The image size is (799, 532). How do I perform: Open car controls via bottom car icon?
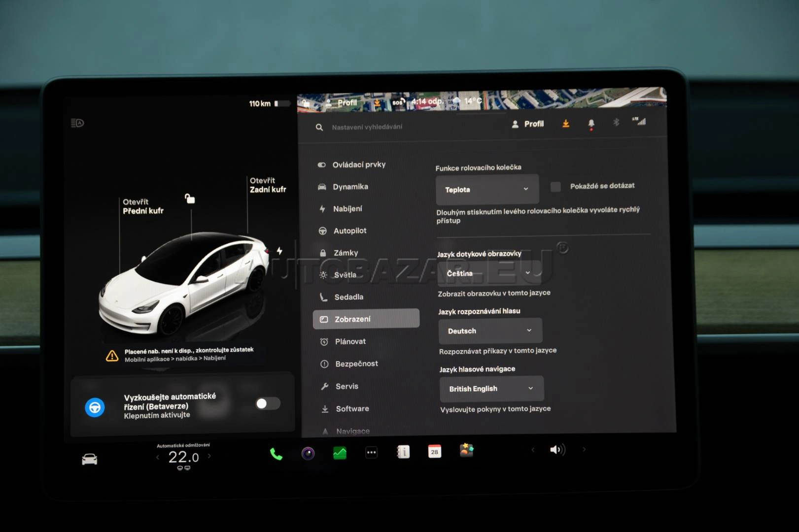pyautogui.click(x=89, y=459)
